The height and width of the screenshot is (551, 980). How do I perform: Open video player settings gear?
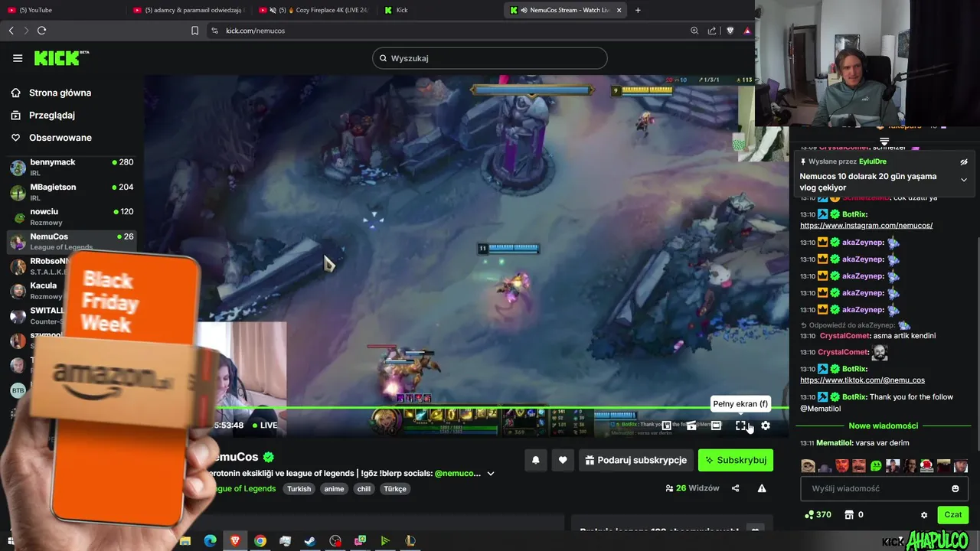click(766, 425)
